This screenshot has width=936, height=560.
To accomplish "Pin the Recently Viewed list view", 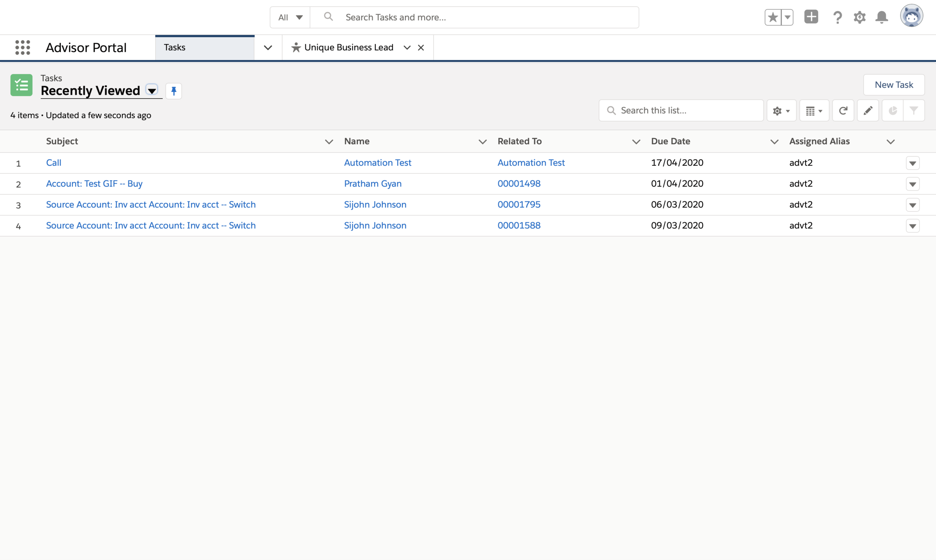I will tap(174, 91).
